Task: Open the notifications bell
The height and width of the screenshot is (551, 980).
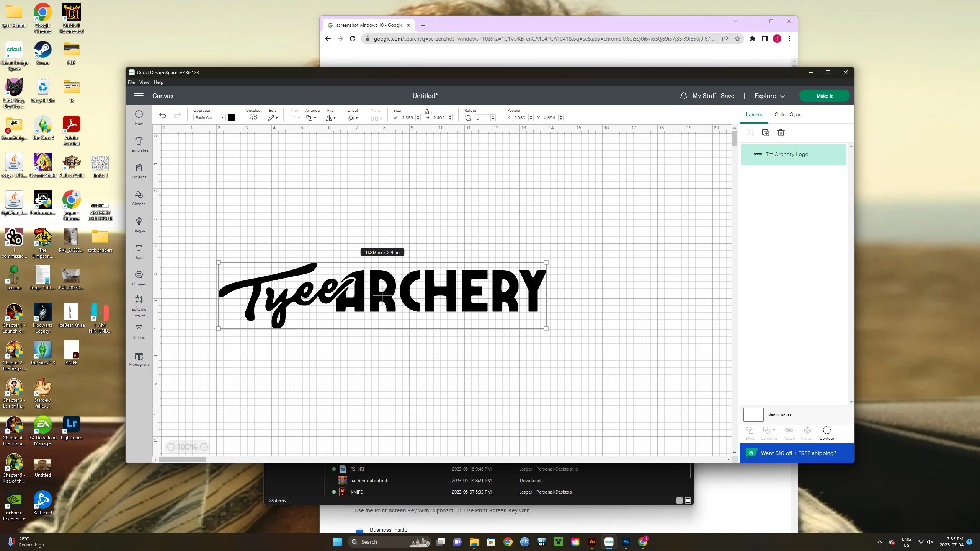Action: pos(683,96)
